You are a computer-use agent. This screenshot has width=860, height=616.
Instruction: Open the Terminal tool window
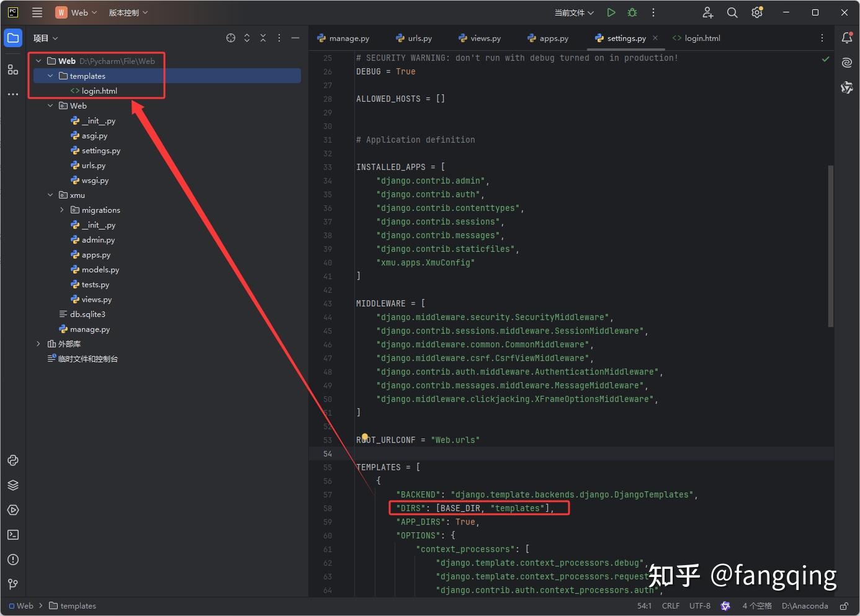tap(13, 535)
